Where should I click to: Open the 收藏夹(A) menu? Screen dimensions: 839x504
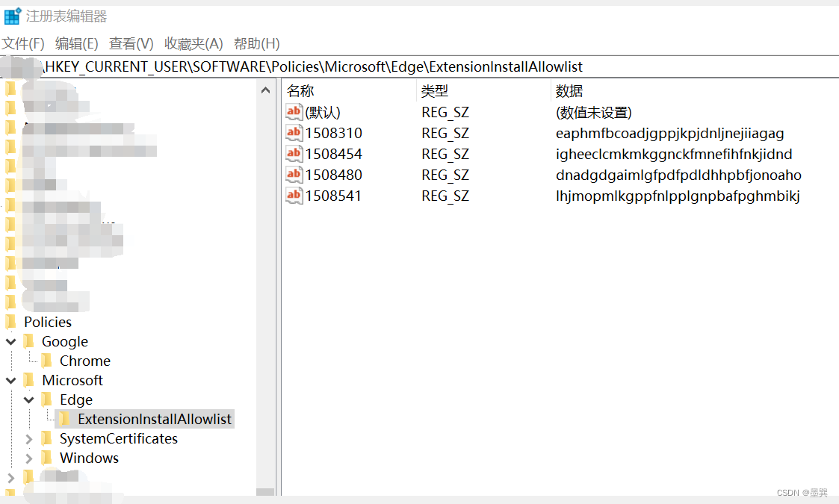(194, 43)
